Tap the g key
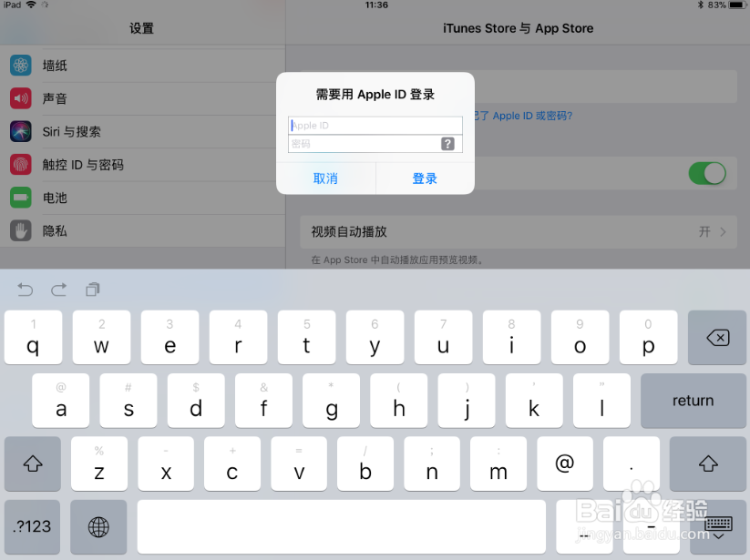The height and width of the screenshot is (560, 750). [x=332, y=401]
